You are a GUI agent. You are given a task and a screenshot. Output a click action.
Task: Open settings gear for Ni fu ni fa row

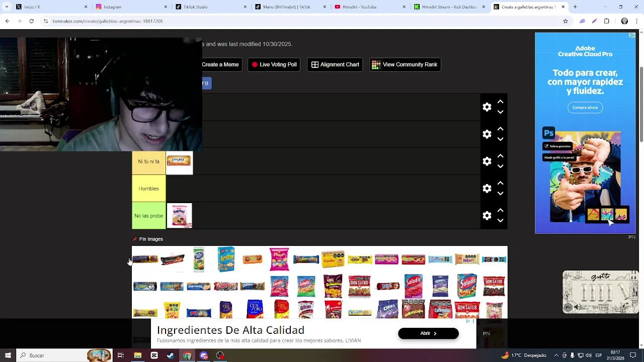click(x=487, y=161)
